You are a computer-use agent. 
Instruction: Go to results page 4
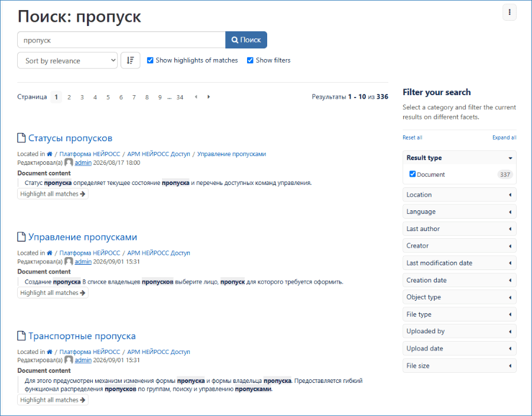[95, 97]
